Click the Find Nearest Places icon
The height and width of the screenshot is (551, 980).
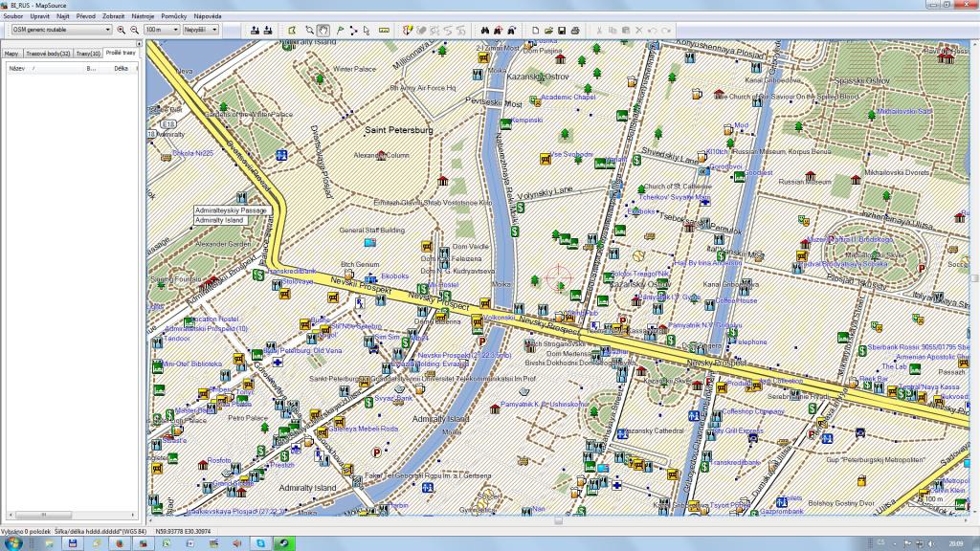point(498,30)
